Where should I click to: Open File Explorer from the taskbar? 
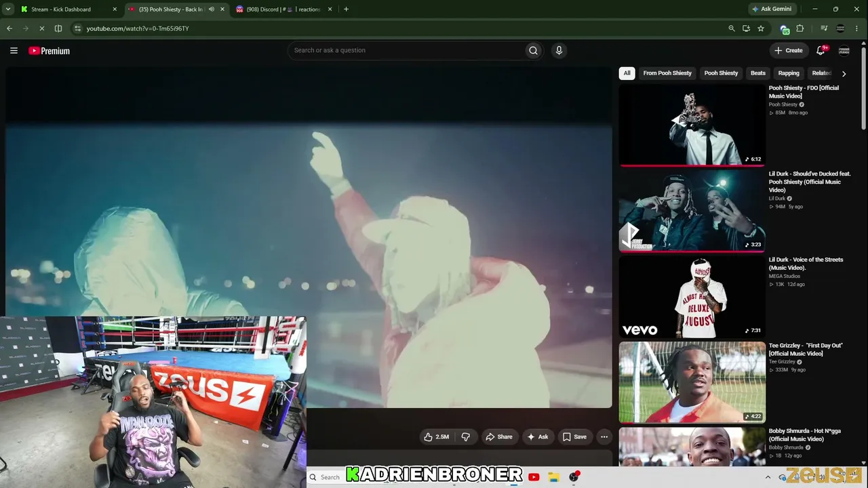coord(553,477)
